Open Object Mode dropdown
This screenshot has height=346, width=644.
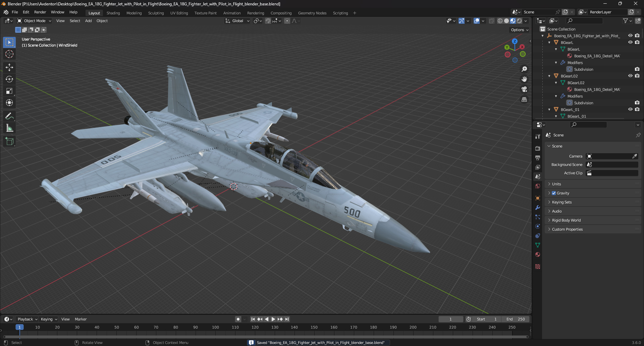pos(34,21)
